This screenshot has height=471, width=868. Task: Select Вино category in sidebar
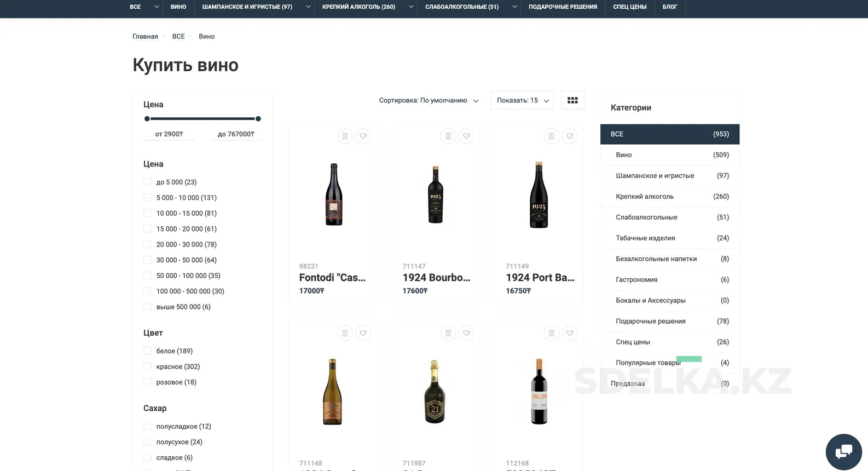pos(670,155)
